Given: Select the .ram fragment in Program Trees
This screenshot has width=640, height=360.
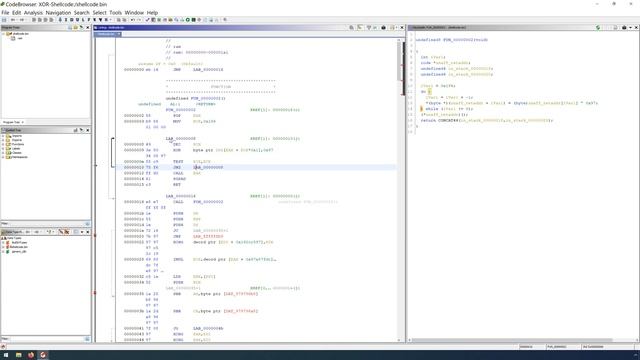Looking at the screenshot, I should [19, 38].
